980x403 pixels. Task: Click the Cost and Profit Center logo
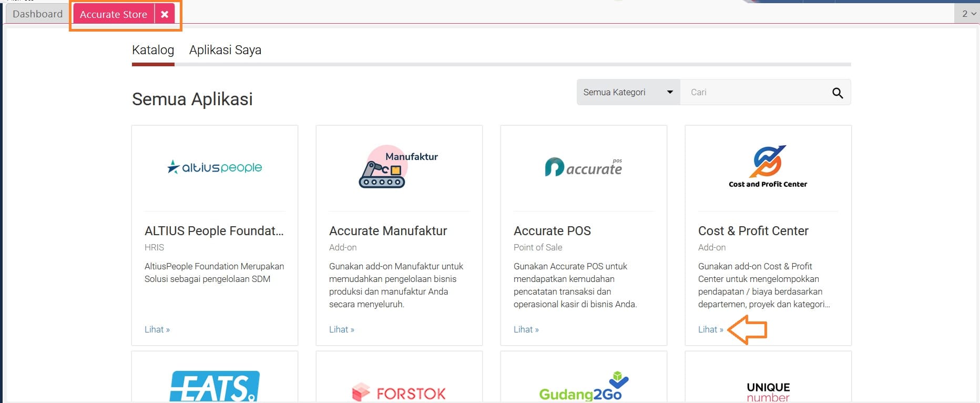[x=768, y=167]
